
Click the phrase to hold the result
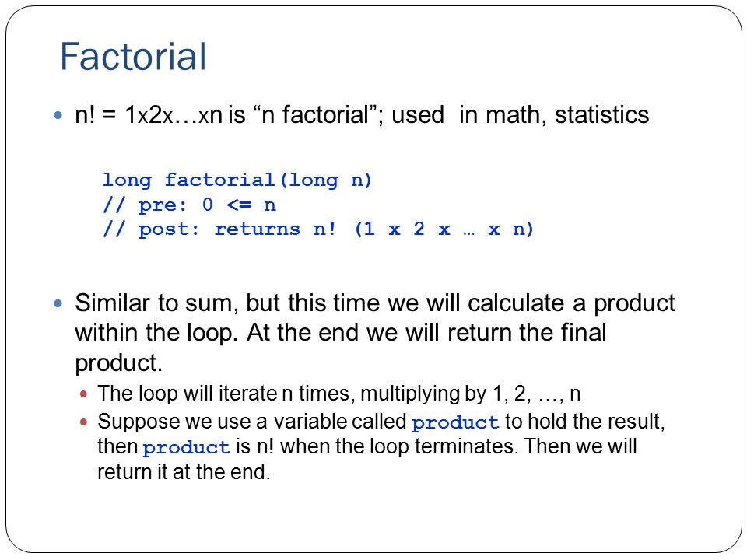[584, 422]
